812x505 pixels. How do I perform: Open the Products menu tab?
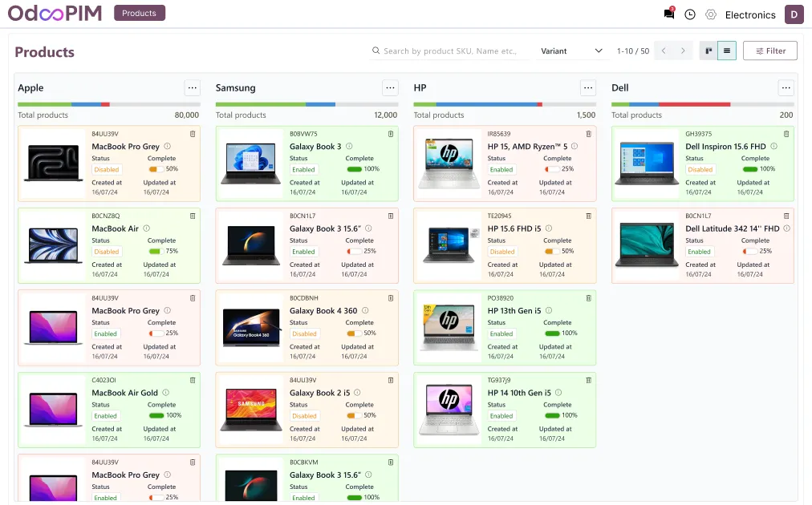tap(140, 13)
